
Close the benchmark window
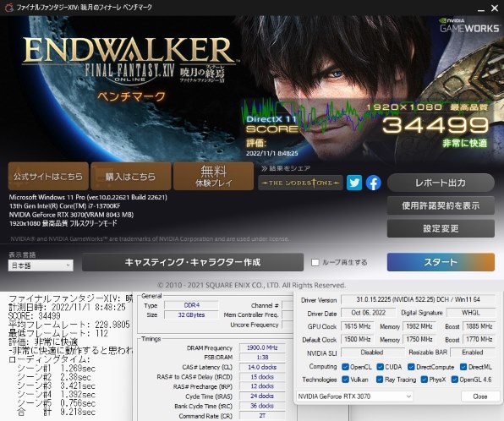pyautogui.click(x=495, y=8)
